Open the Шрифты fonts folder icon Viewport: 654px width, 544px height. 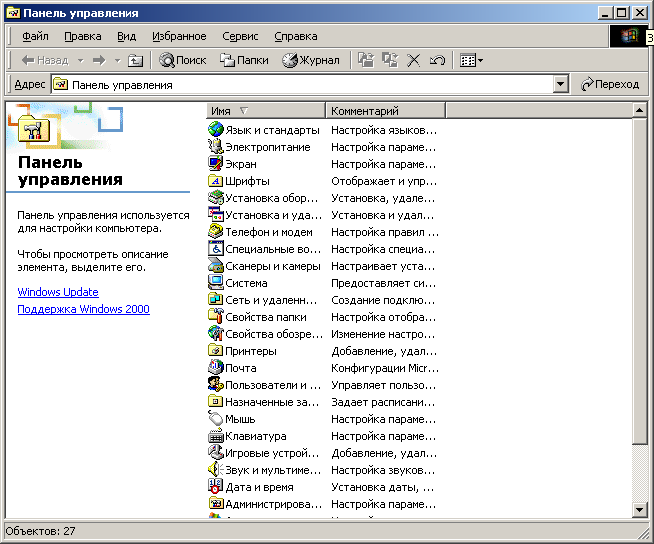coord(216,181)
